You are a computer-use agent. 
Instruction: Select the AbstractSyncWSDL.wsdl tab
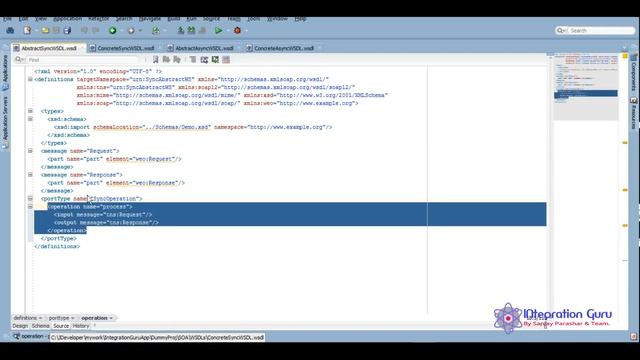(49, 48)
